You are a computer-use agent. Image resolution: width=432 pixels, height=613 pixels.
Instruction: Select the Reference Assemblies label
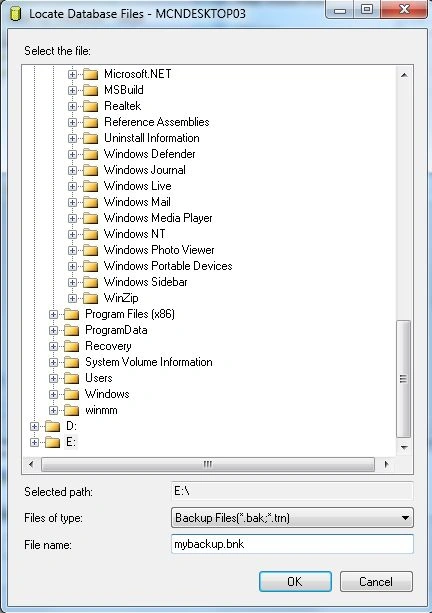tap(157, 122)
